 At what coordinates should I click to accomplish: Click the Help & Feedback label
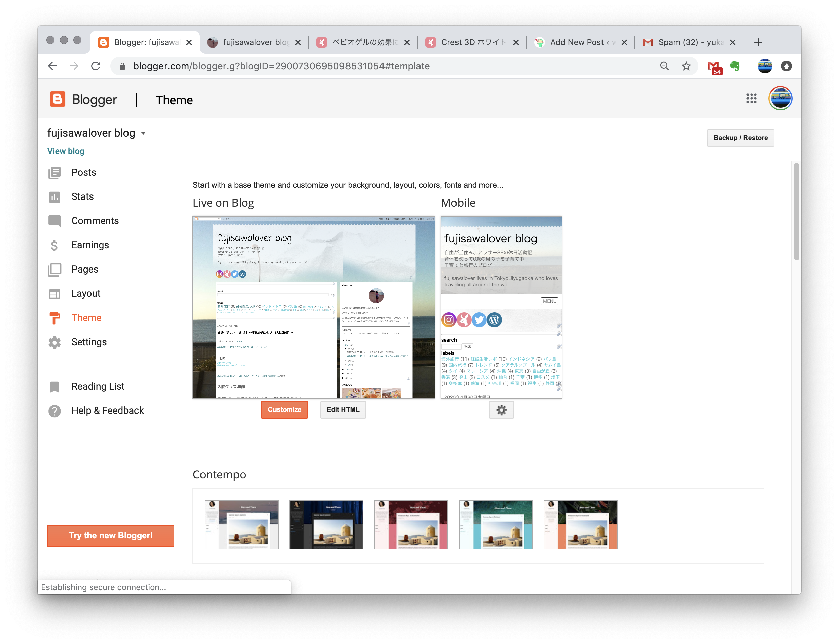pyautogui.click(x=107, y=410)
